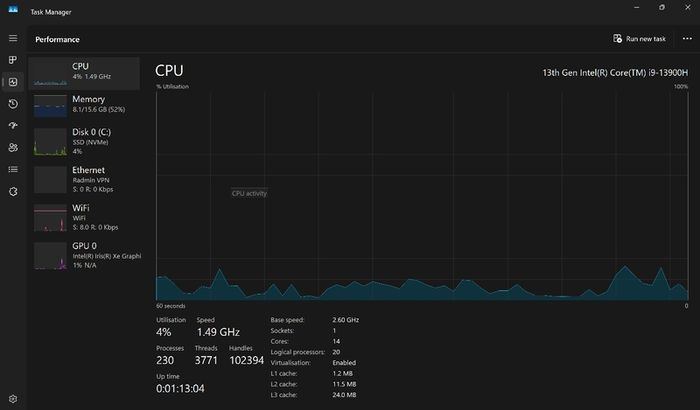Screen dimensions: 700x410
Task: Click the '60 seconds' axis label
Action: [x=171, y=306]
